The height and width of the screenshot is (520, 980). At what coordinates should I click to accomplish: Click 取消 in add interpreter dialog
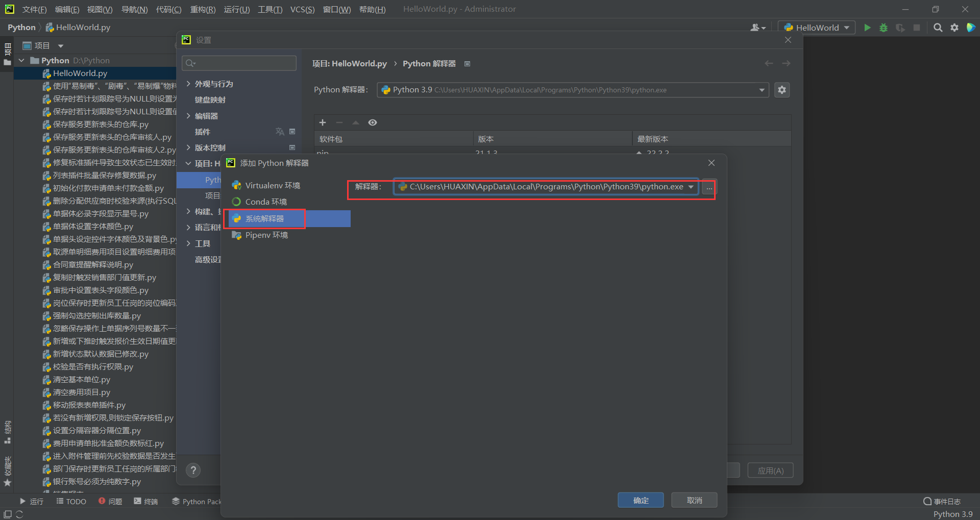[x=694, y=500]
